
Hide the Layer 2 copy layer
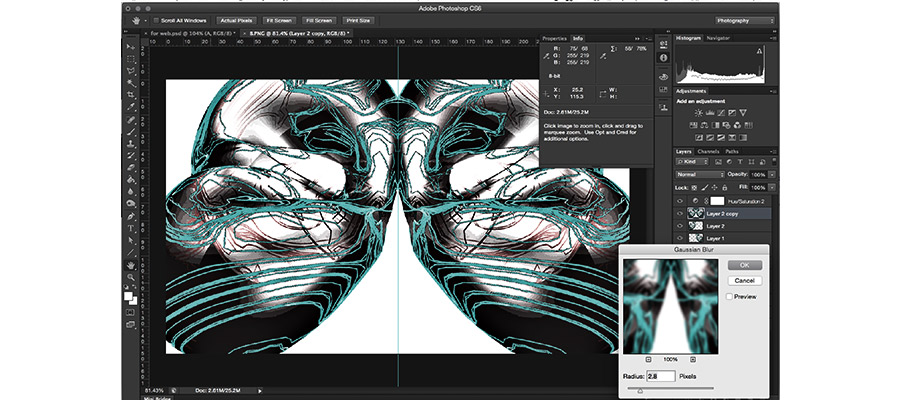tap(681, 213)
